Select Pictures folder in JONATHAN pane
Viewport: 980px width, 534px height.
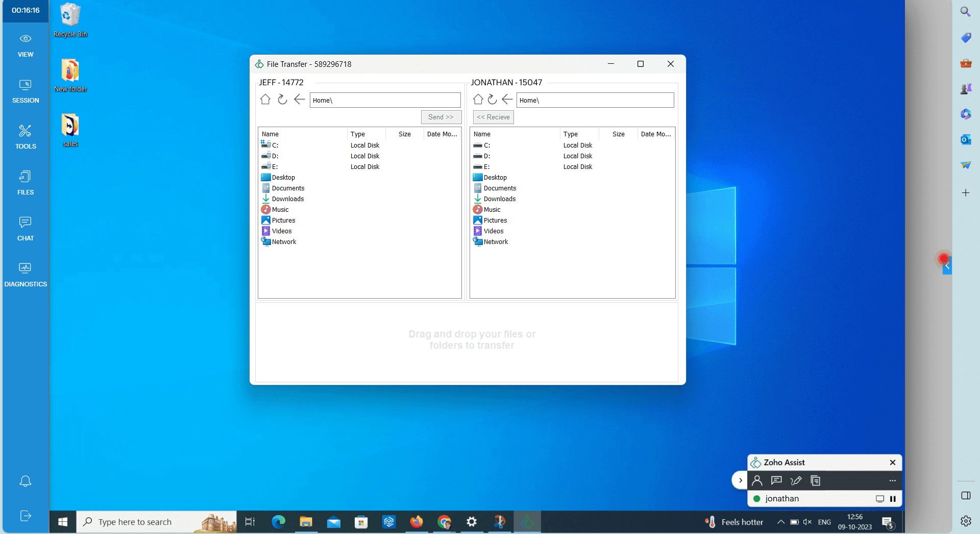(495, 221)
